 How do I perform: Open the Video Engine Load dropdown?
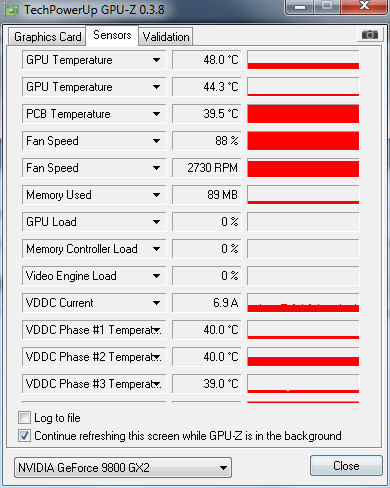point(156,276)
